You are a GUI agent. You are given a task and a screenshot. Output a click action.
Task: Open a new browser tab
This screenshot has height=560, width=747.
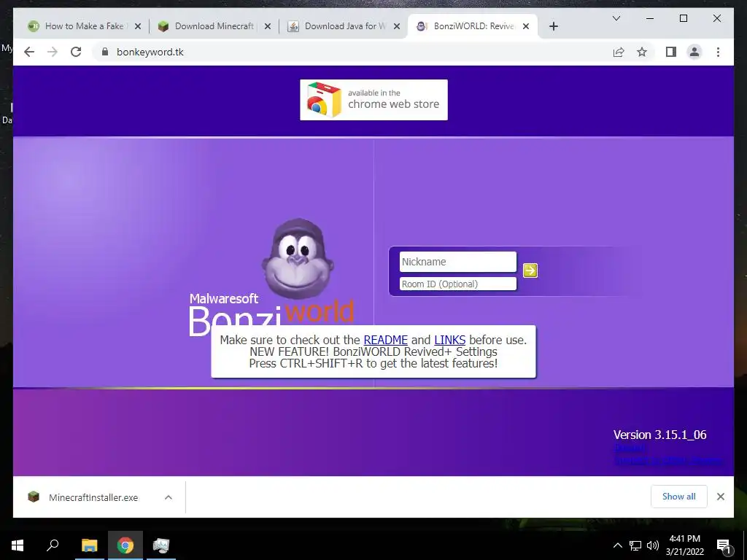click(553, 26)
